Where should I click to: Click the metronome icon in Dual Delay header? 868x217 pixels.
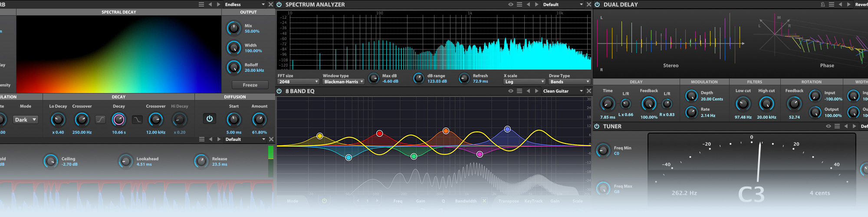click(822, 4)
